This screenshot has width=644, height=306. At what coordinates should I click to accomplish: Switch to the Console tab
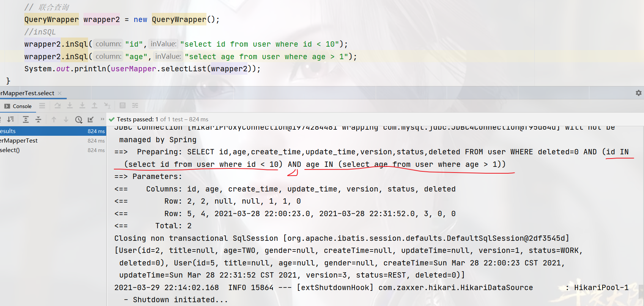click(x=18, y=106)
